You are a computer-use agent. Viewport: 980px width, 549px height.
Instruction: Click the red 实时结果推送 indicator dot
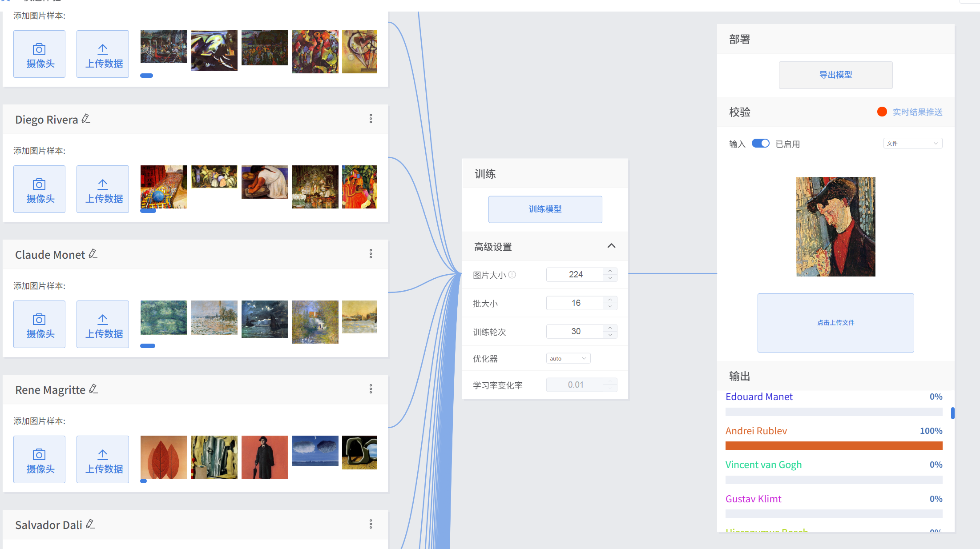882,112
